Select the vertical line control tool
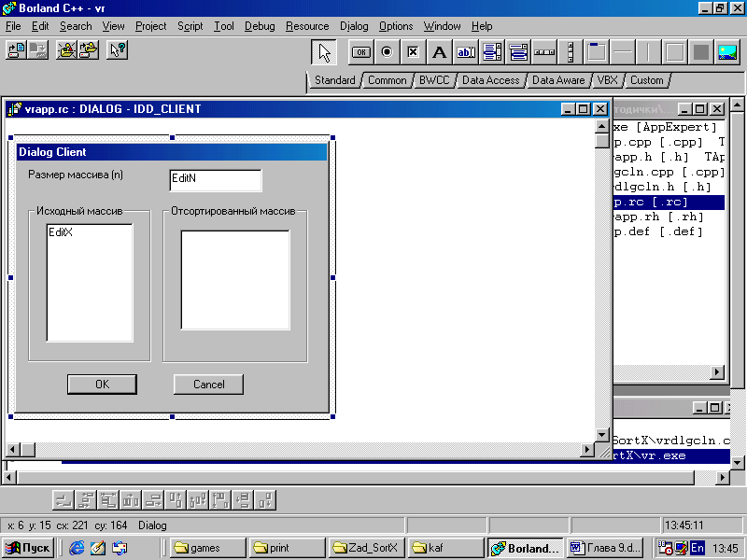 648,52
